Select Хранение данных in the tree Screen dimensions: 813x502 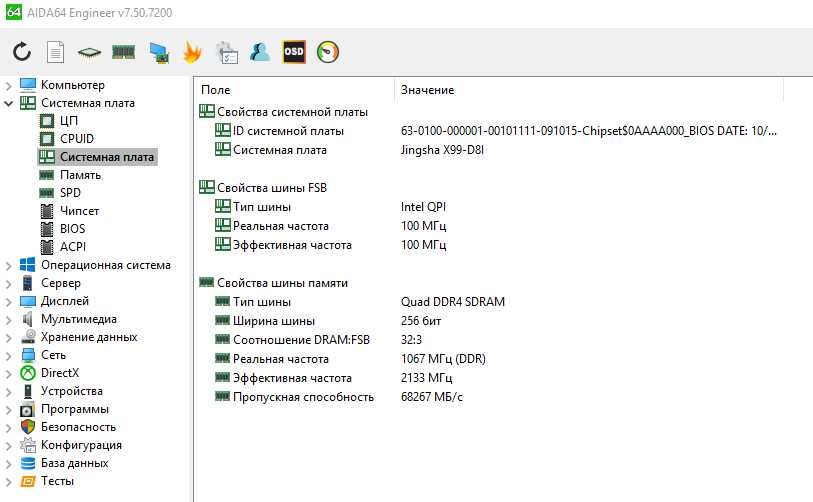89,337
